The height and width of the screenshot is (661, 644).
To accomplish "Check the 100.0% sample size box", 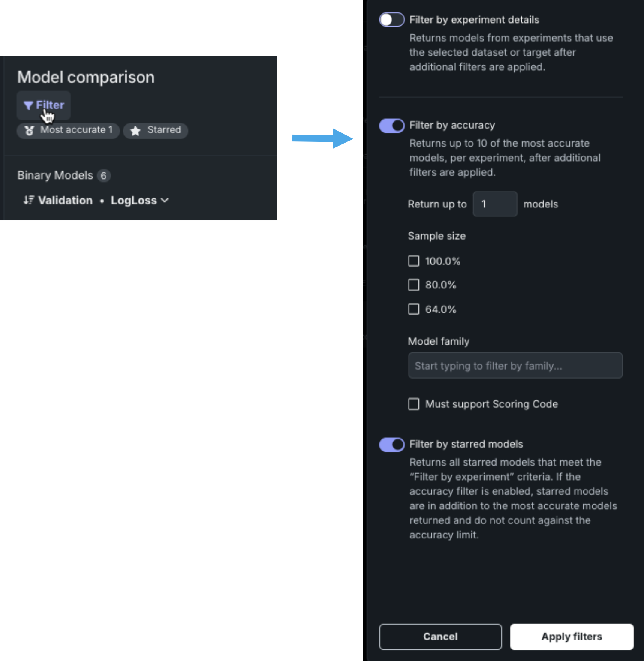I will click(414, 261).
